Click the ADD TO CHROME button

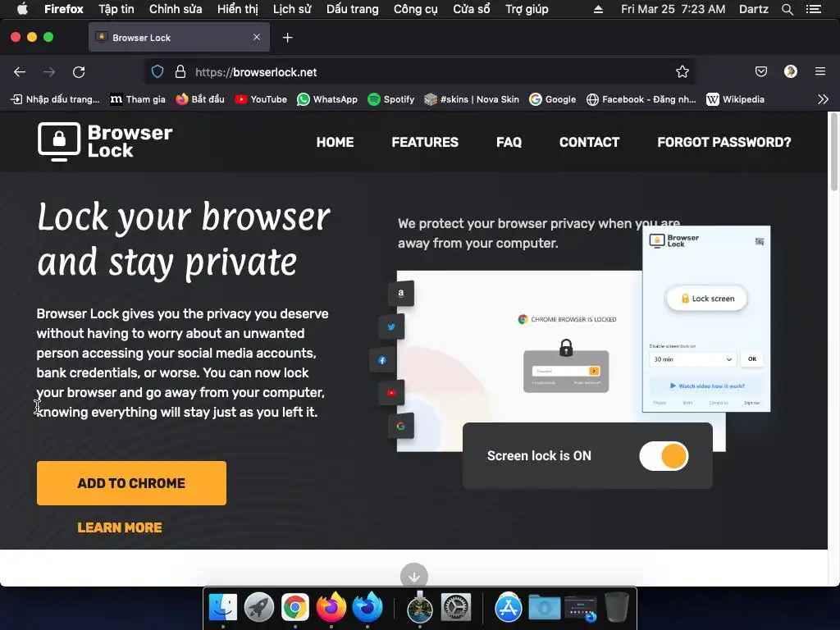tap(132, 483)
